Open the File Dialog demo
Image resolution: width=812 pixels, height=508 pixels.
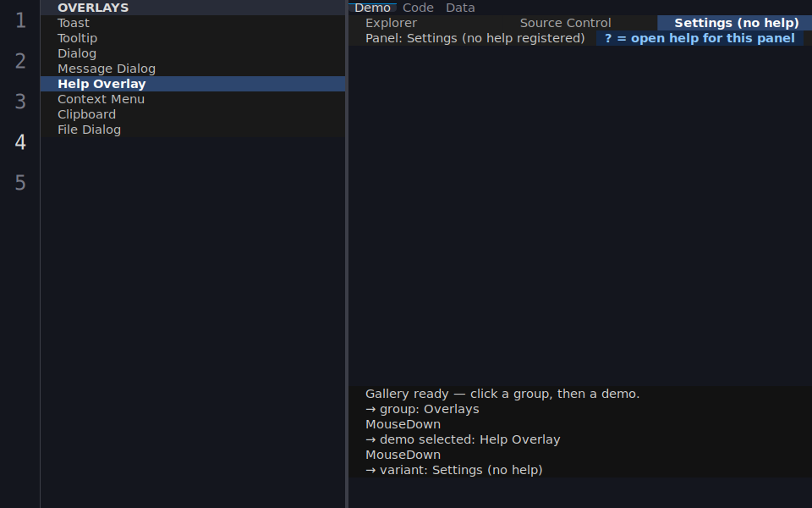point(193,130)
